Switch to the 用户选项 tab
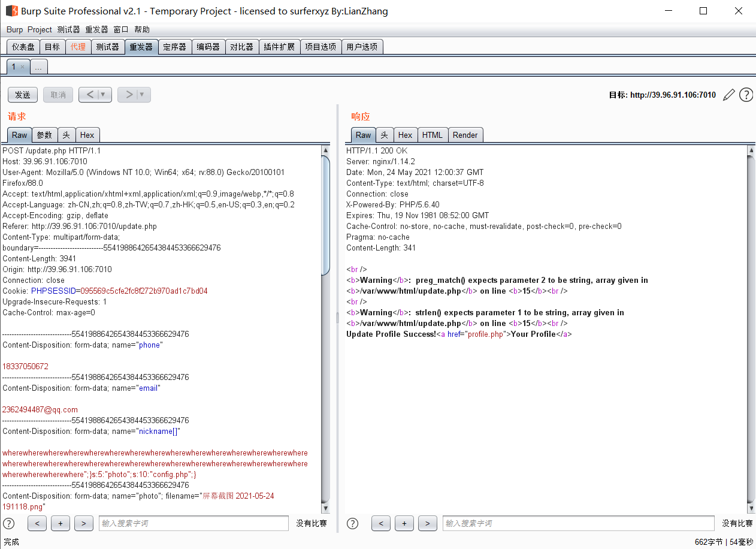Viewport: 756px width, 549px height. (362, 47)
